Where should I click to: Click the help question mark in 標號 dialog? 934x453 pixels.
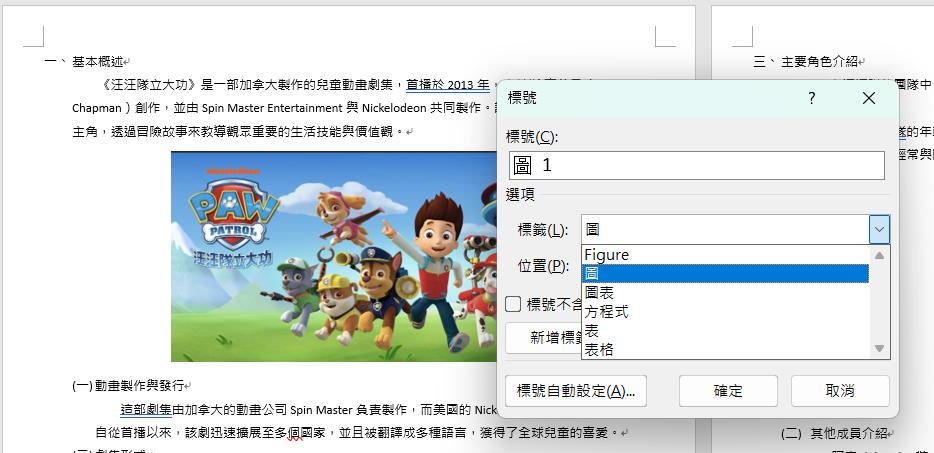[x=811, y=98]
